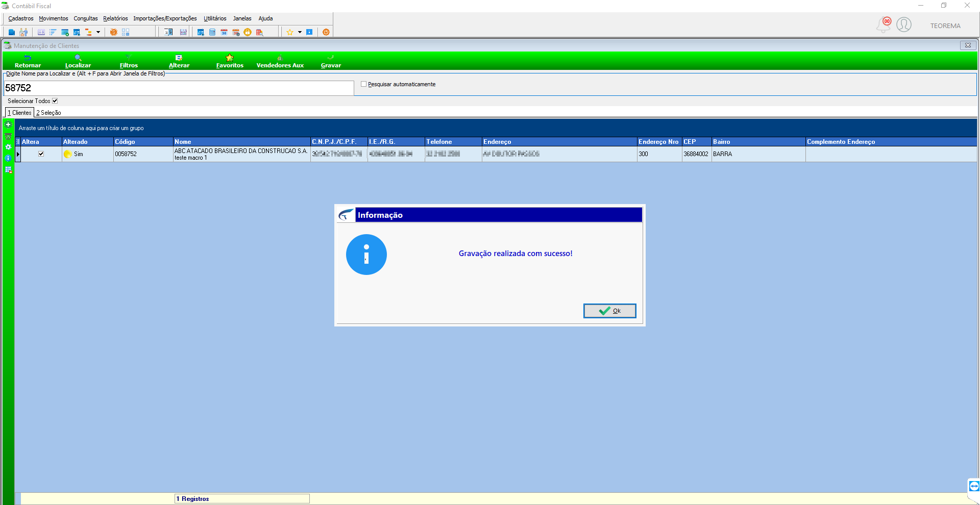980x505 pixels.
Task: Open the dropdown arrow beside the hierarchy icon
Action: point(98,32)
